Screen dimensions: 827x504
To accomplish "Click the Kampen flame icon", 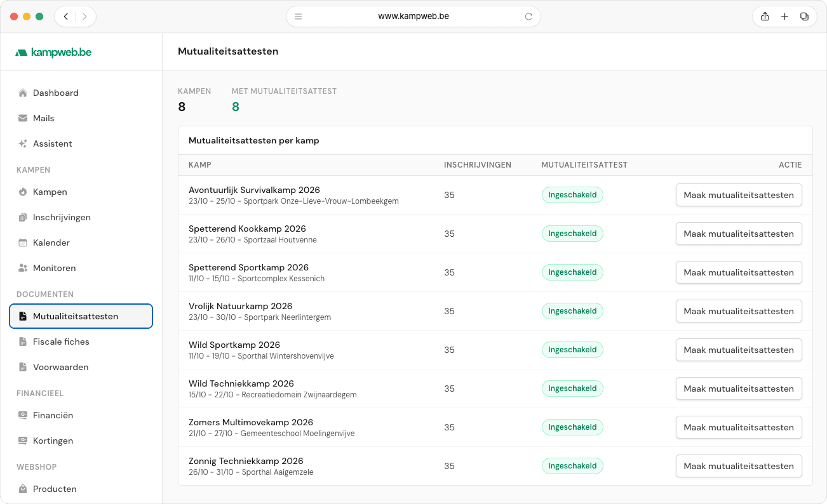I will pos(23,192).
